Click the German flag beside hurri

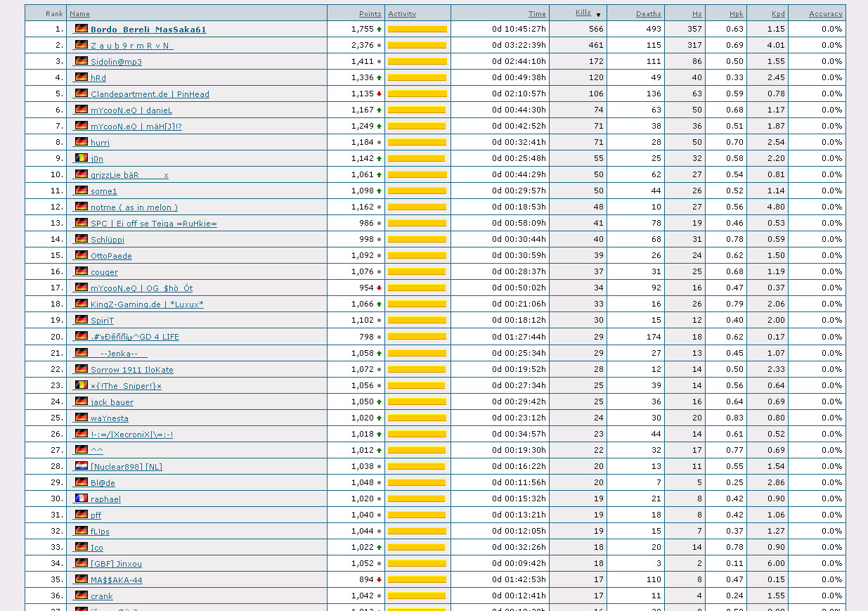tap(82, 142)
